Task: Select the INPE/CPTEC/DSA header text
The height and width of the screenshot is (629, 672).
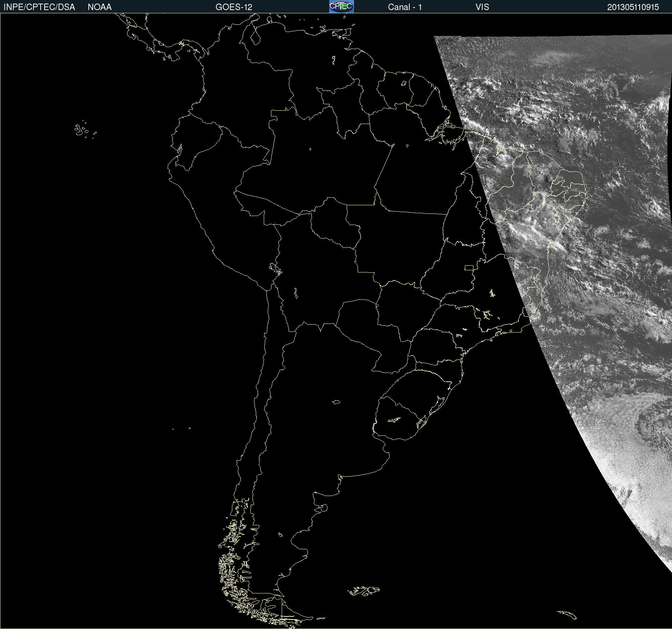Action: (x=39, y=7)
